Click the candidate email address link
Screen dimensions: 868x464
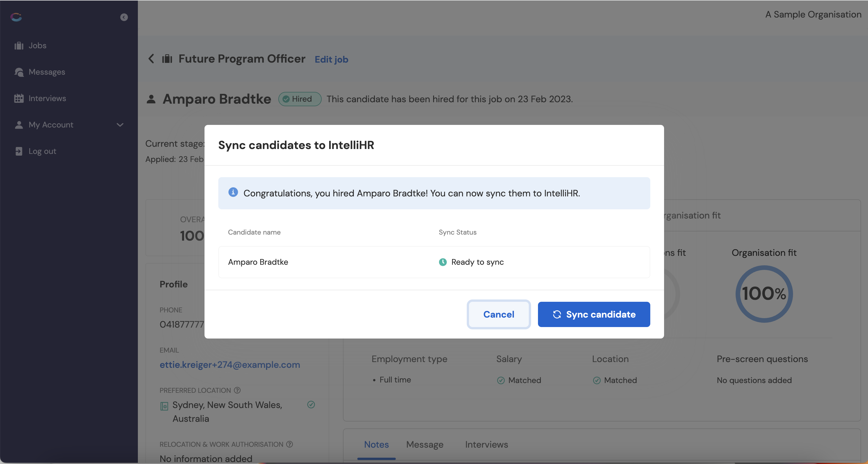pos(230,365)
